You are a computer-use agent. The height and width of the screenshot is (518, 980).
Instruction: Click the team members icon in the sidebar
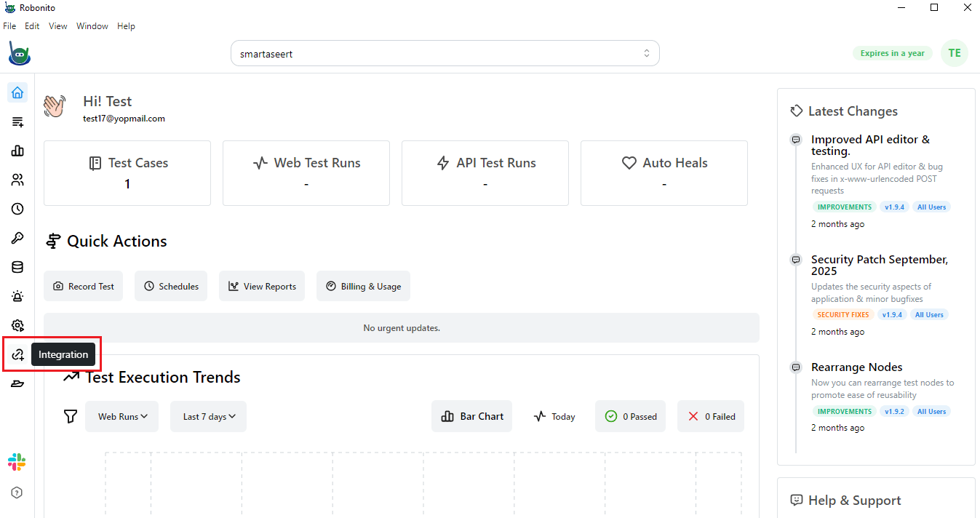tap(17, 180)
